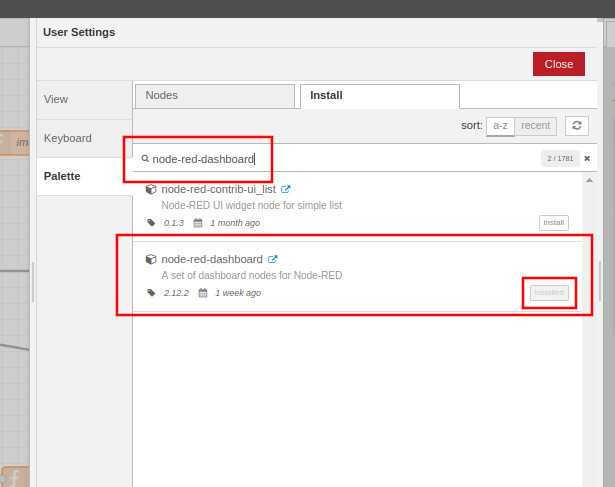
Task: Click the scroll up arrow in results list
Action: tap(589, 180)
